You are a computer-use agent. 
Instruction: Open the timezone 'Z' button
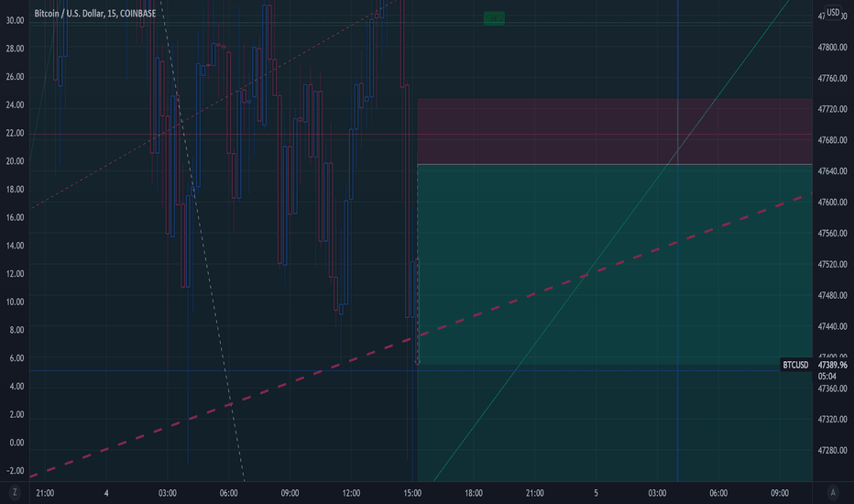(15, 493)
